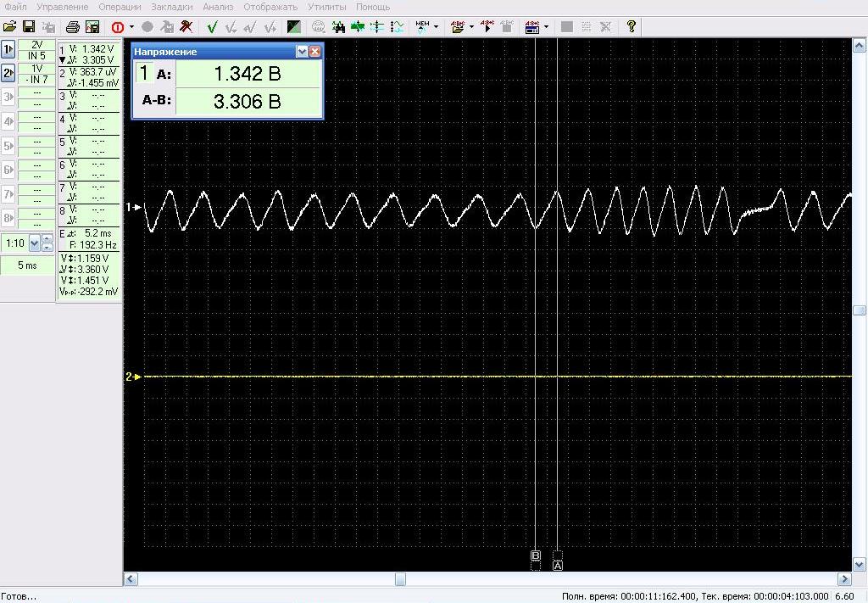Viewport: 868px width, 603px height.
Task: Click the binoculars search icon
Action: tap(338, 26)
